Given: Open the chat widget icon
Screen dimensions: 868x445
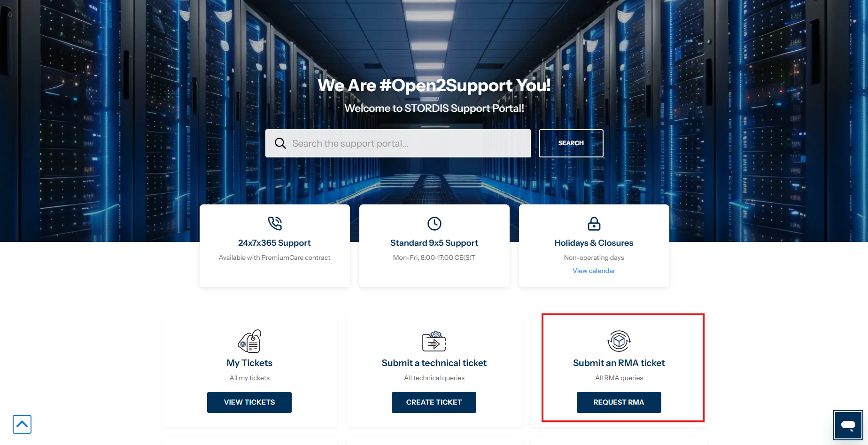Looking at the screenshot, I should click(x=848, y=426).
